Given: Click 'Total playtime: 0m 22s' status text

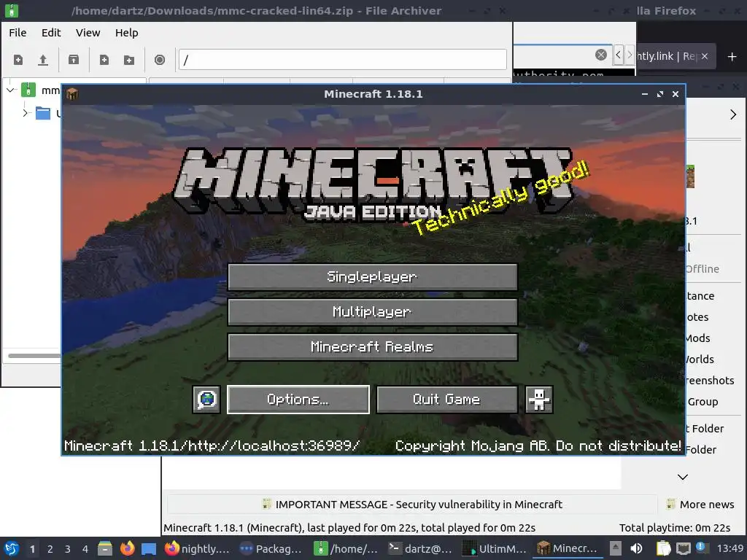Looking at the screenshot, I should [675, 528].
